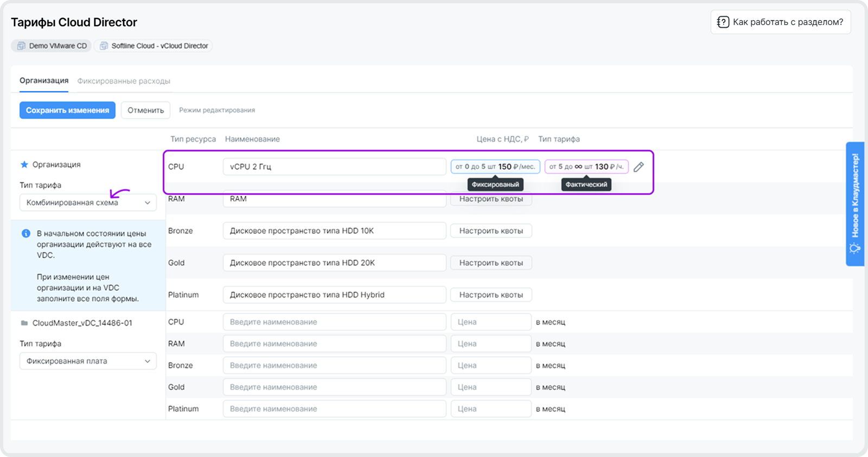868x457 pixels.
Task: Select the Организация tab
Action: [x=44, y=81]
